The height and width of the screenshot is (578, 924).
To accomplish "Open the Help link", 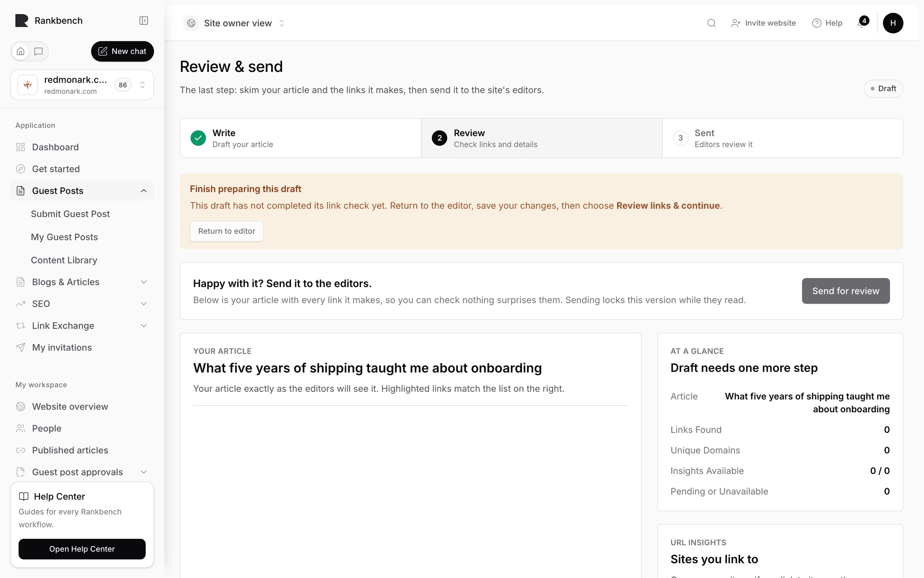I will click(827, 23).
